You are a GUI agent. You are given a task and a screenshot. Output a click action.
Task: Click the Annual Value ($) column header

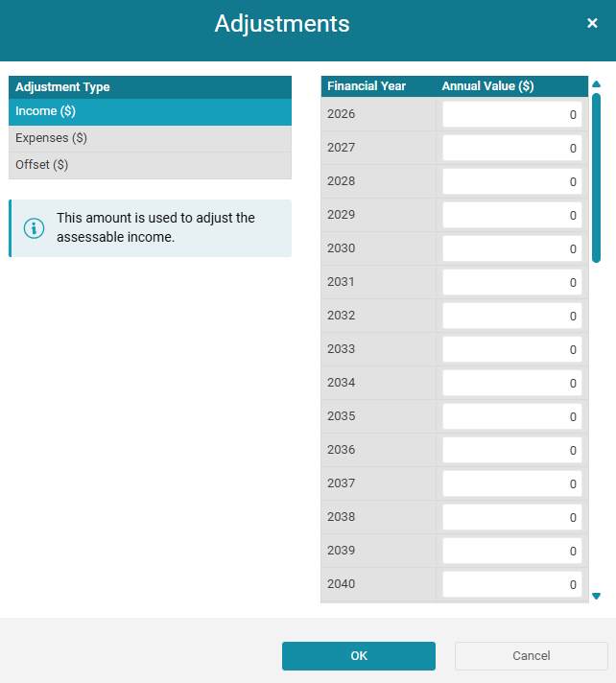tap(487, 86)
